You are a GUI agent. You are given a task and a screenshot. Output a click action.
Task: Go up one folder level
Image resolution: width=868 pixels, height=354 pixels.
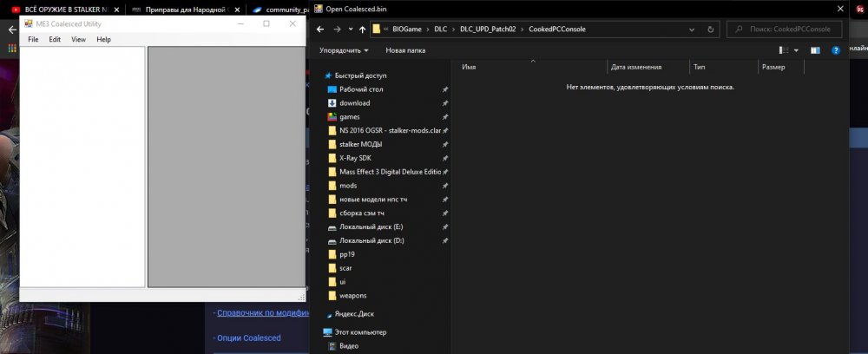pyautogui.click(x=361, y=29)
